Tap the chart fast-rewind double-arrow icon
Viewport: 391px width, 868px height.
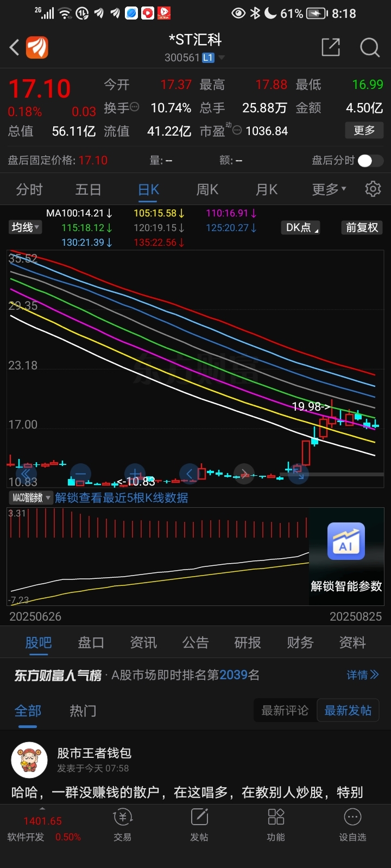pos(26,474)
